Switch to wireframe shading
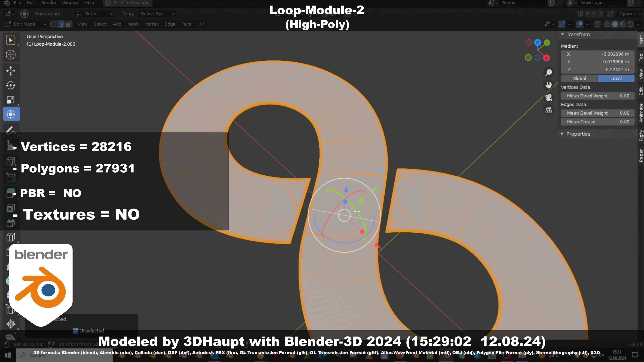The image size is (644, 362). (x=607, y=24)
